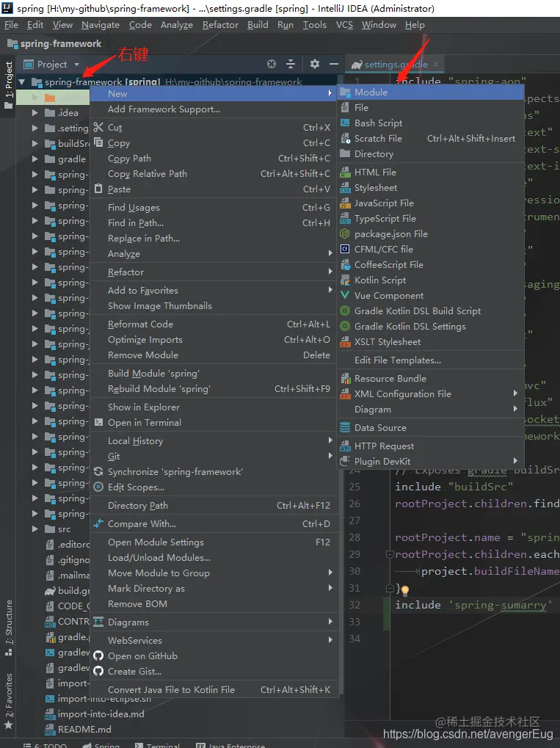
Task: Click the JavaScript File icon
Action: click(345, 203)
